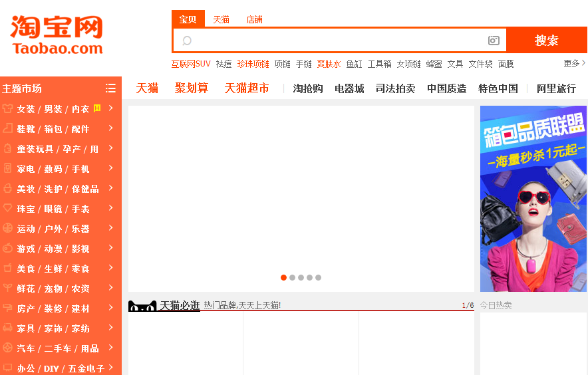Image resolution: width=588 pixels, height=375 pixels.
Task: Click clothing icon beside 女装 / 男装
Action: point(7,109)
